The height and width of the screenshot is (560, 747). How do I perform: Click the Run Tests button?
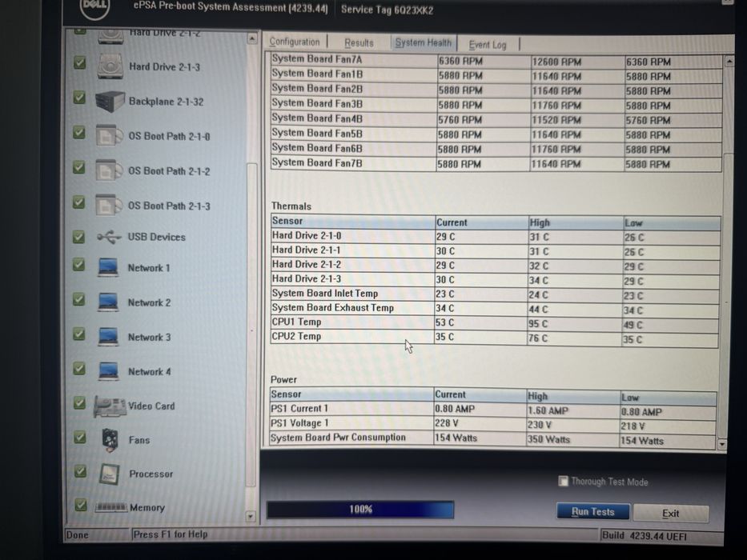click(593, 512)
